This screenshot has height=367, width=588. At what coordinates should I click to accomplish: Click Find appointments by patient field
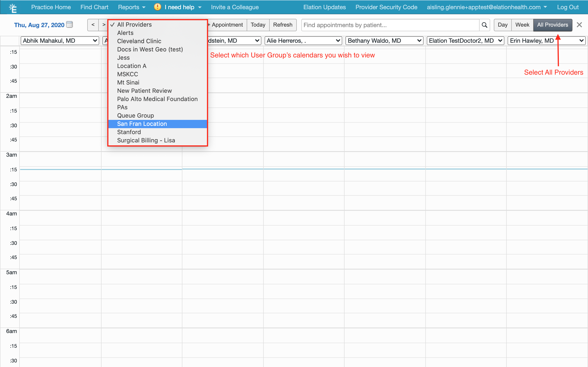coord(390,25)
